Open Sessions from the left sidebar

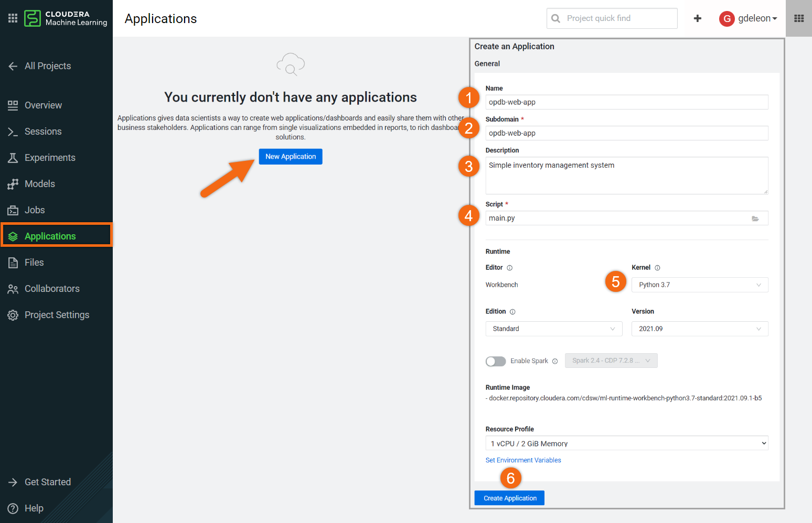(x=42, y=131)
